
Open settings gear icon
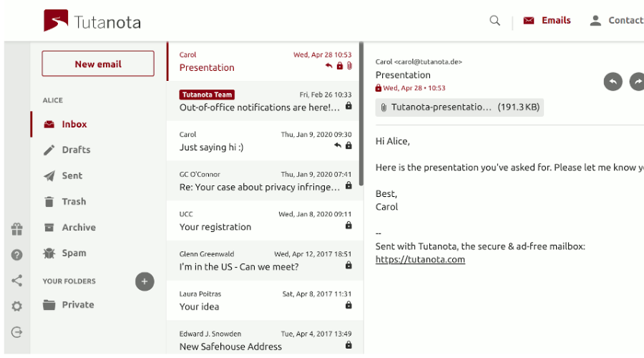(x=17, y=306)
